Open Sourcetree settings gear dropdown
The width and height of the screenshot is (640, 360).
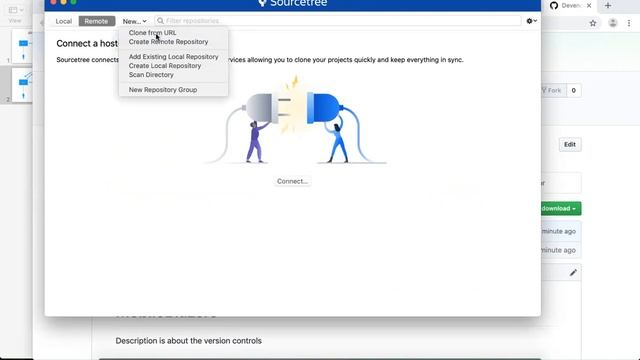(x=531, y=21)
